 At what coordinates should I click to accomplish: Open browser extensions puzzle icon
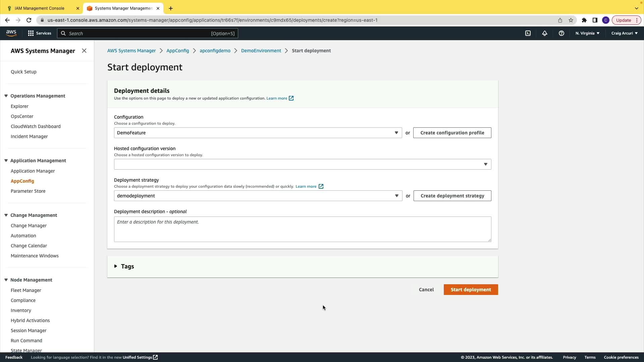pos(584,20)
